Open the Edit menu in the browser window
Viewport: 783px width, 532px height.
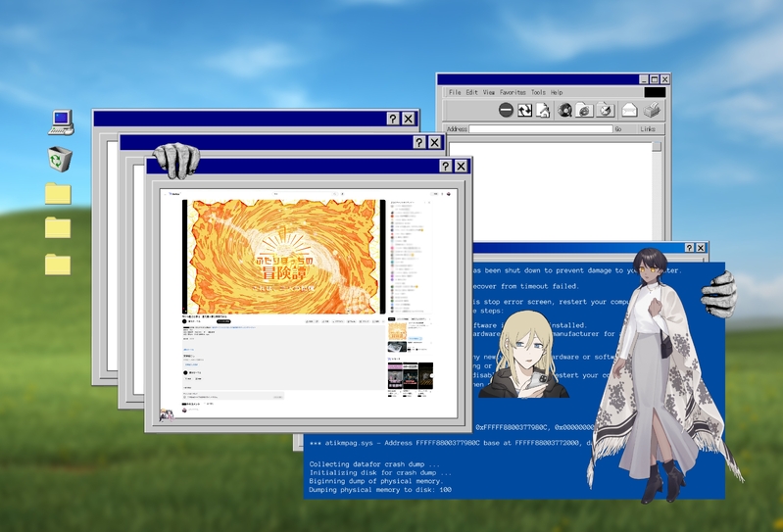pos(472,92)
